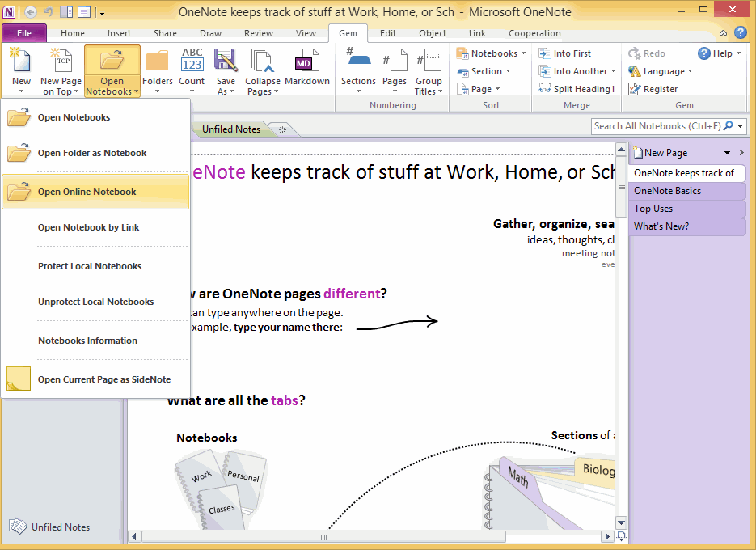Screen dimensions: 756x550
Task: Open the Unfiled Notes section tab
Action: pyautogui.click(x=231, y=129)
